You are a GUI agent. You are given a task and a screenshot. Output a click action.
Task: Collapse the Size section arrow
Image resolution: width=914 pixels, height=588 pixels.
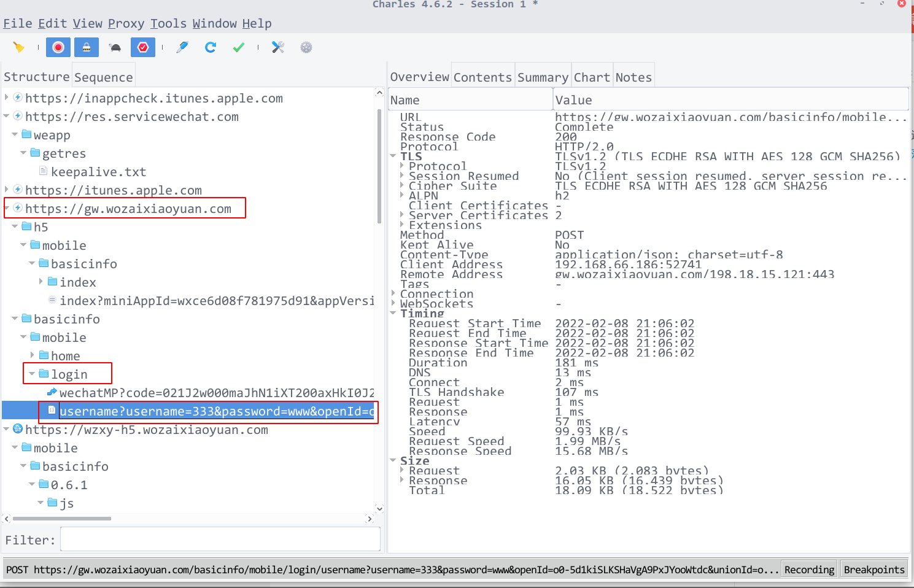393,460
